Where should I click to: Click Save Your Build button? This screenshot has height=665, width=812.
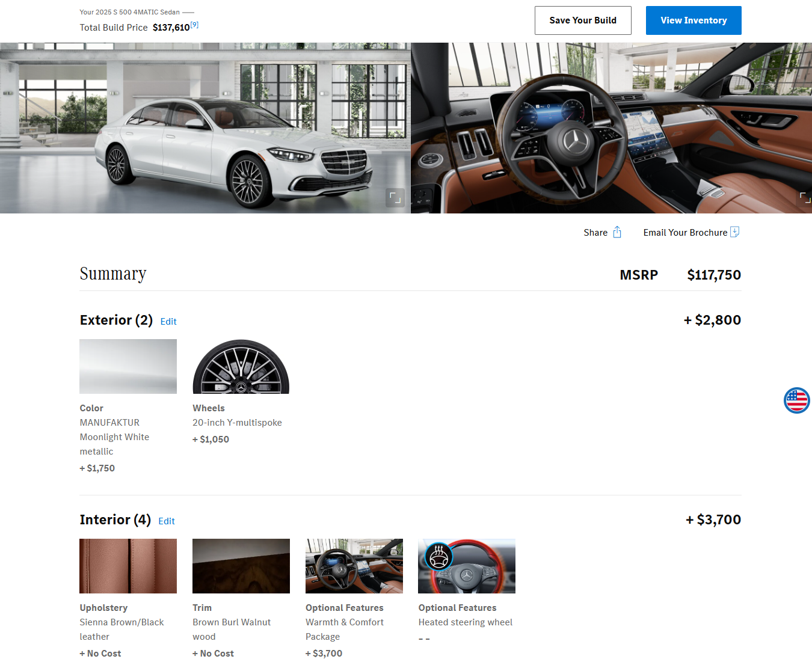point(582,20)
